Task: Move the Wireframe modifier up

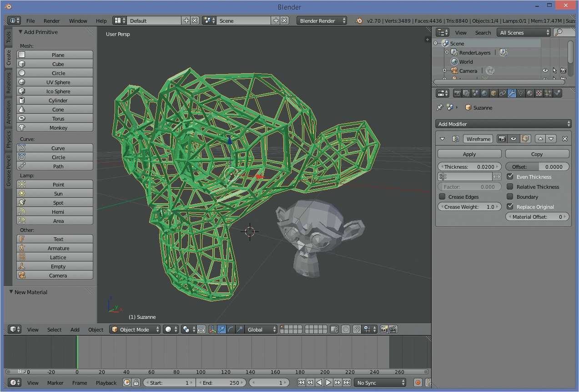Action: (540, 139)
